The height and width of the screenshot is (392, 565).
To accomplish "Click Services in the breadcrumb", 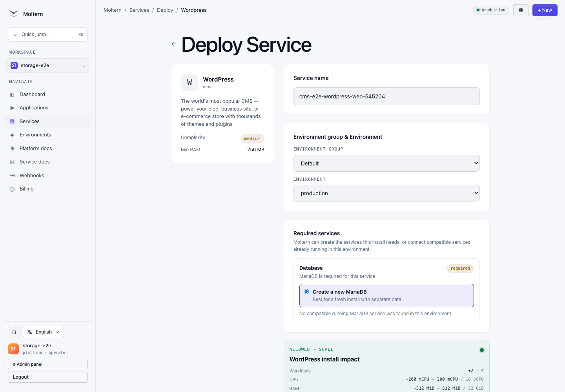I will pyautogui.click(x=139, y=10).
